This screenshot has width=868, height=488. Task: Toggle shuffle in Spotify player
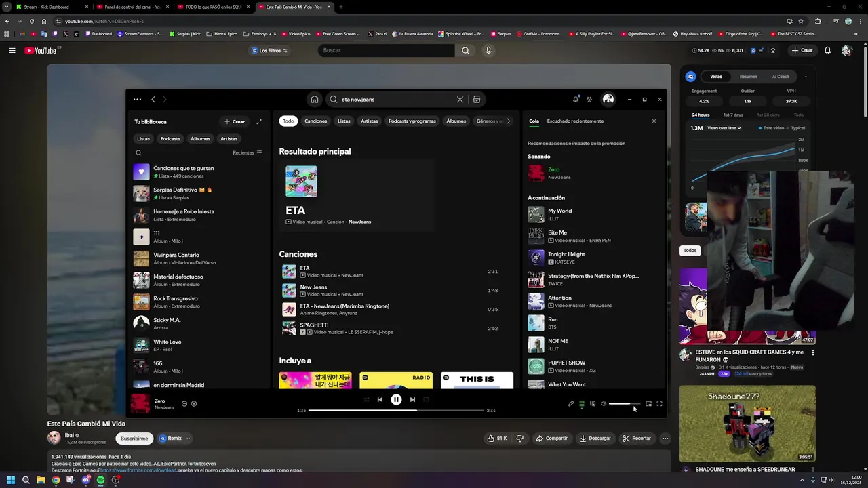click(x=366, y=399)
